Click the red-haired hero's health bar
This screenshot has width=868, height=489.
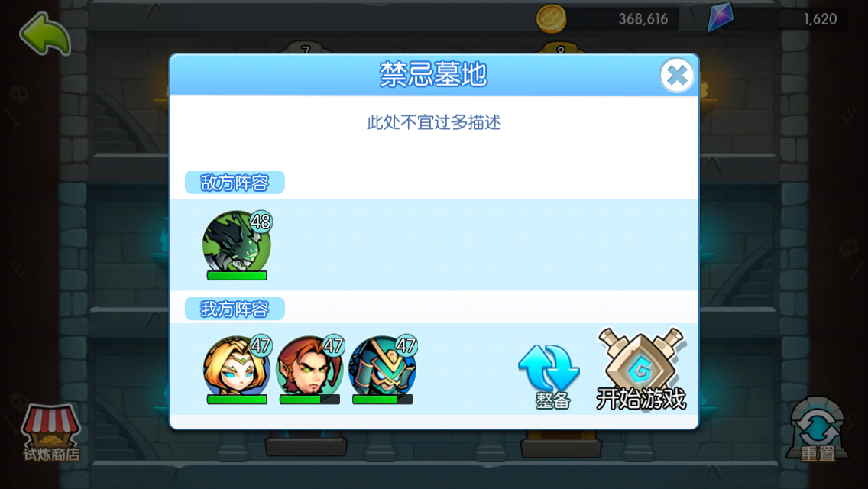click(309, 400)
